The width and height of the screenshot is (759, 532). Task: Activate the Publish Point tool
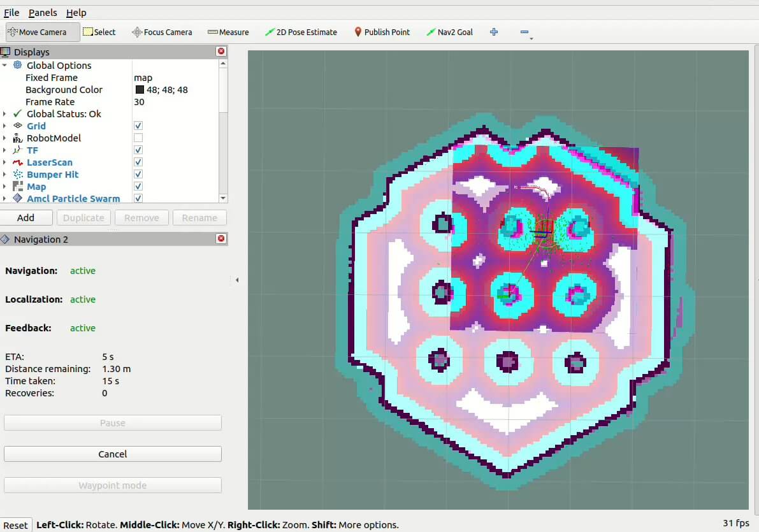tap(382, 32)
